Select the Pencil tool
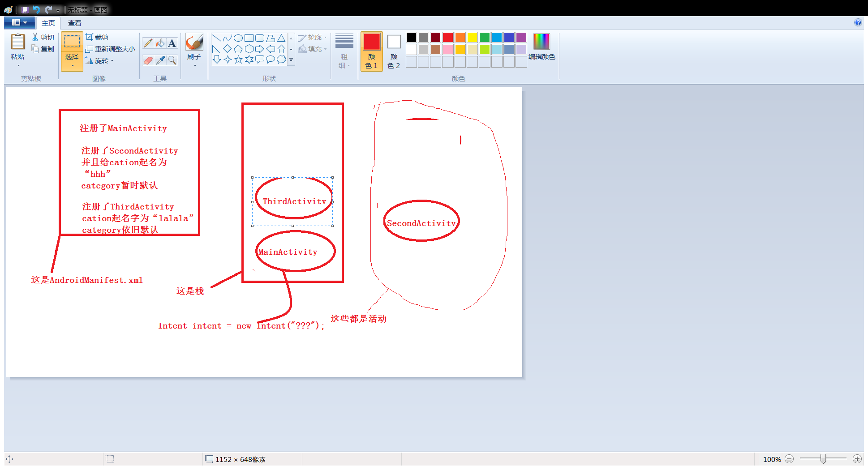The width and height of the screenshot is (868, 470). pos(148,43)
